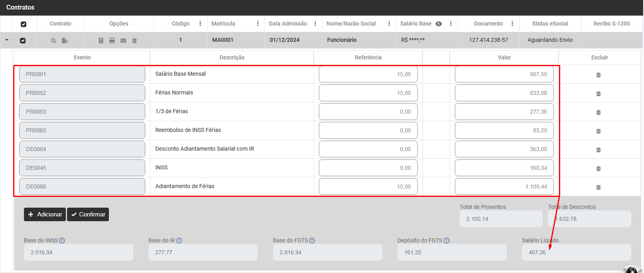Image resolution: width=644 pixels, height=273 pixels.
Task: Toggle Salário Base visibility eye icon
Action: 439,24
